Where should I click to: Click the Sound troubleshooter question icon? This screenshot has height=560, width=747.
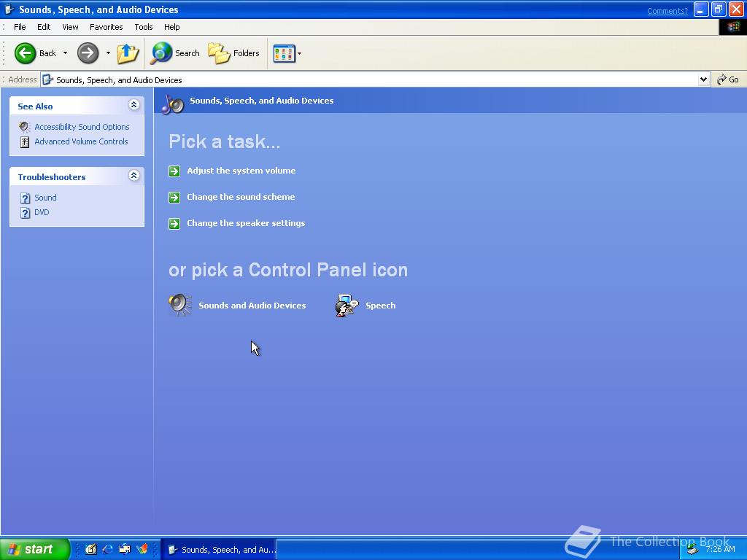click(x=26, y=198)
